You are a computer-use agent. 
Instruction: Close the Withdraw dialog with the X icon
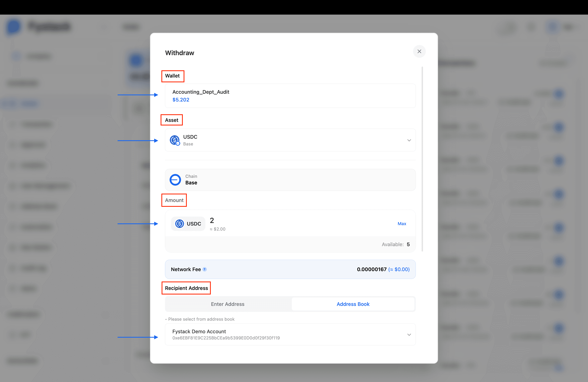pos(419,51)
